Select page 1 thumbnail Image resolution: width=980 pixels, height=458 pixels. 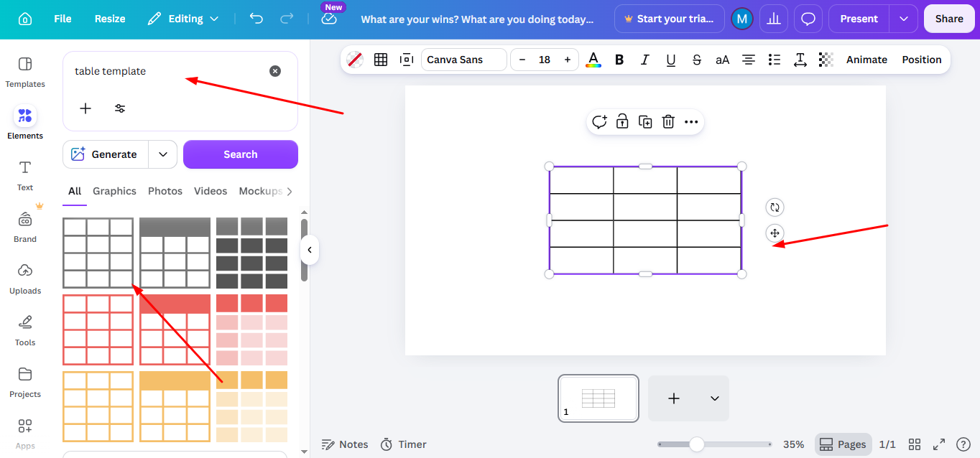[598, 398]
